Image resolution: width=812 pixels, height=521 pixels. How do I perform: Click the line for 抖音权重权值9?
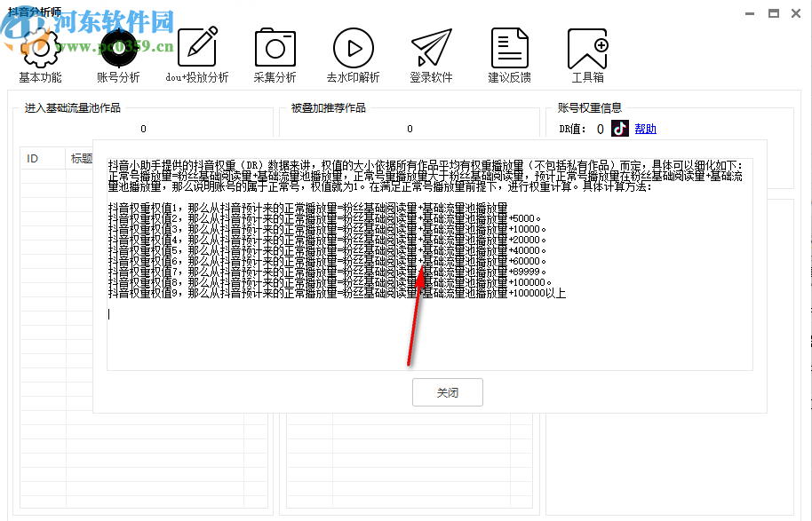coord(337,294)
